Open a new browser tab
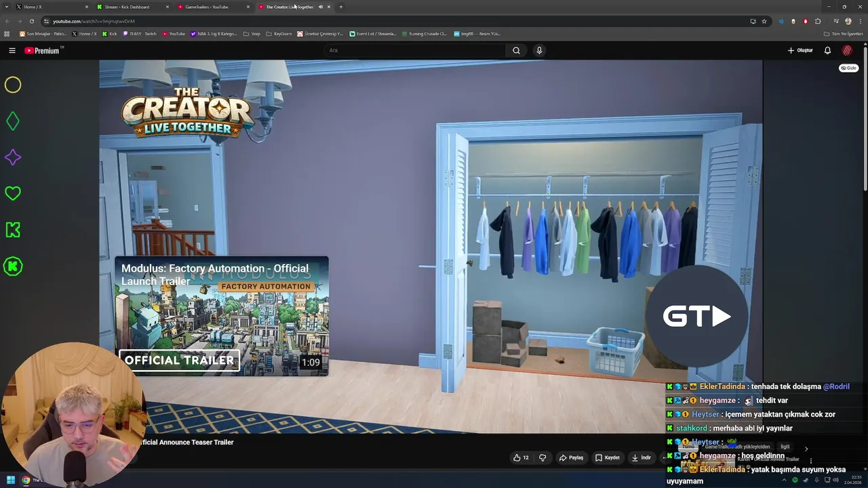 point(341,7)
